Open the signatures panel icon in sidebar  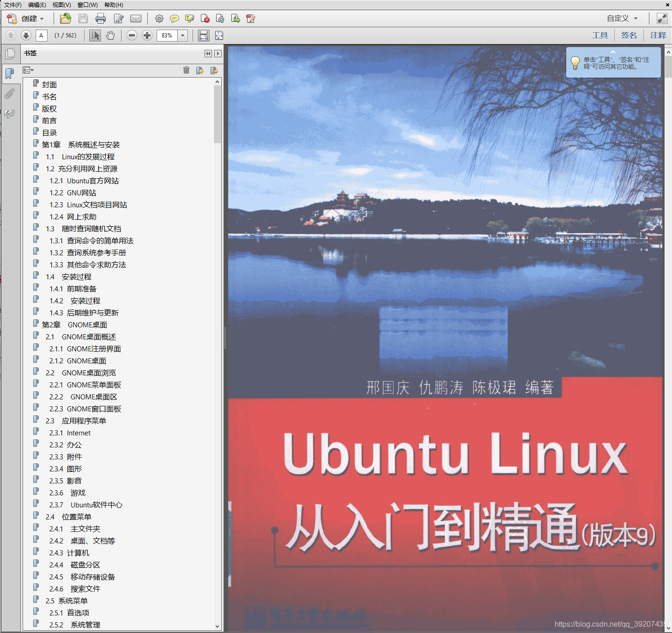click(10, 114)
